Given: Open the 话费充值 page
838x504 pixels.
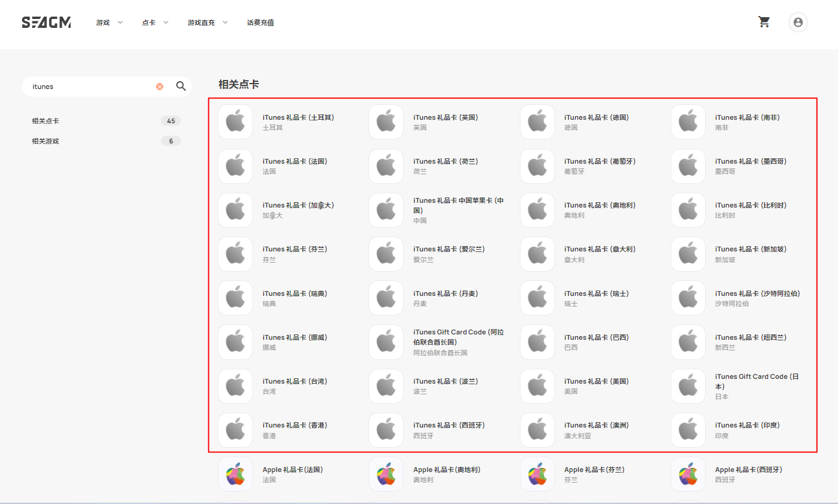Looking at the screenshot, I should coord(261,23).
